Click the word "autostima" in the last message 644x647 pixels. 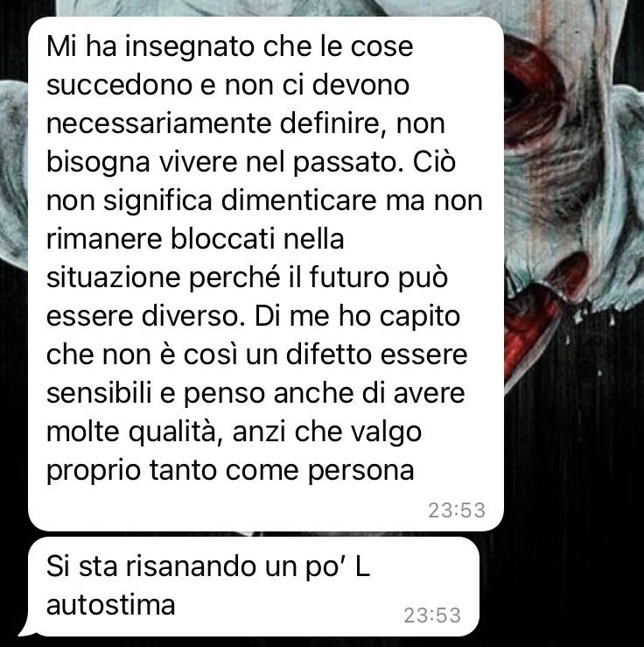(x=111, y=605)
